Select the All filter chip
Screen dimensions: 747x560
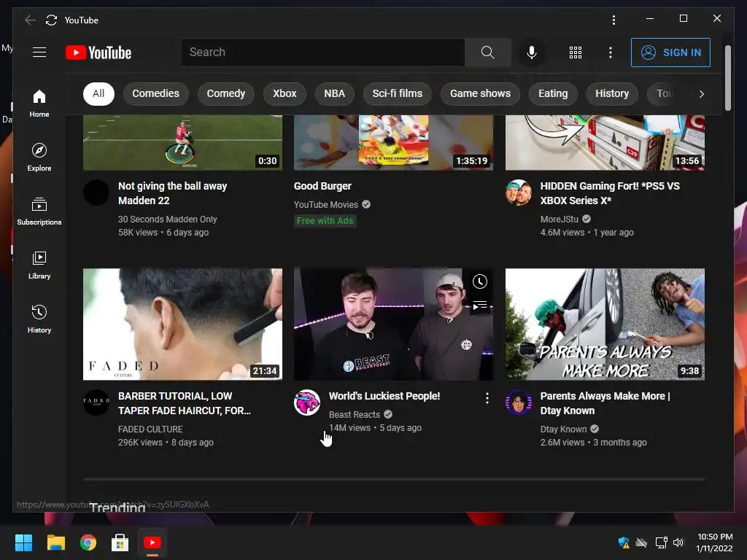98,94
